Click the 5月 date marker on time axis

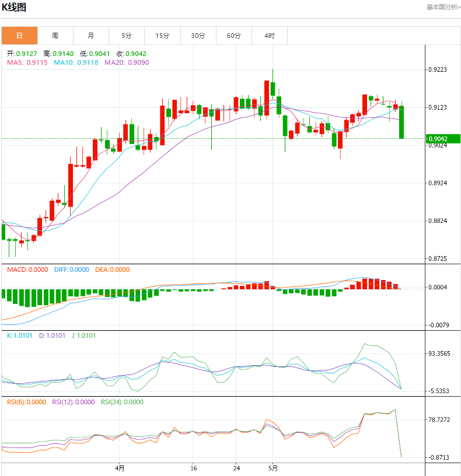click(273, 468)
